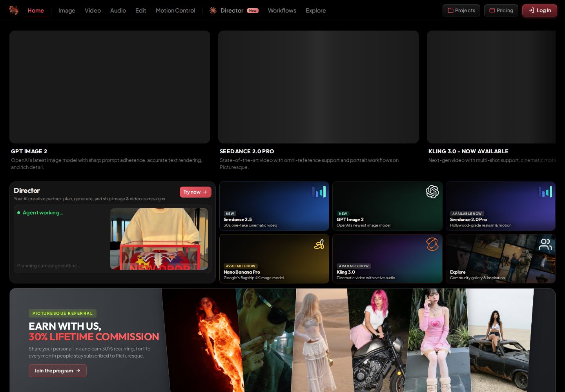
Task: Click the banana icon on Nano Banana Pro card
Action: 319,244
